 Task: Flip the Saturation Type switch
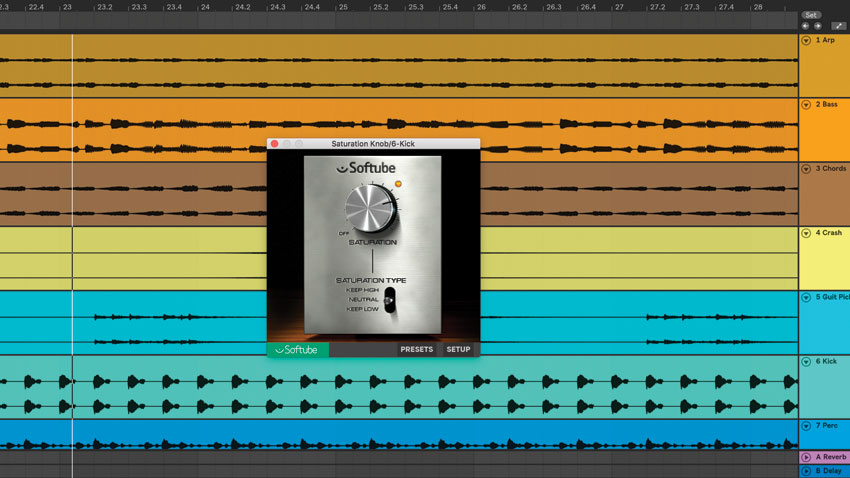coord(389,300)
